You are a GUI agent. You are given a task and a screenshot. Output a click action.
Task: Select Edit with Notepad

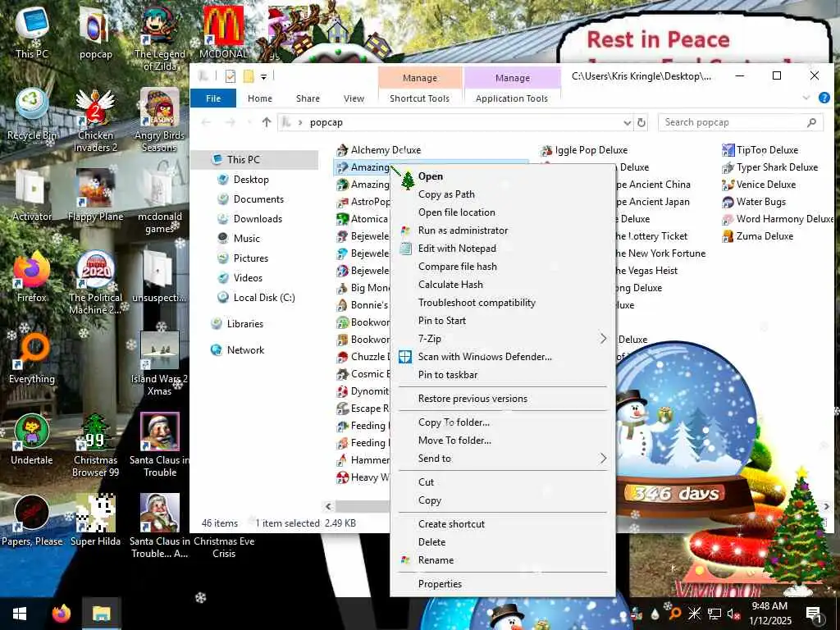[503, 249]
